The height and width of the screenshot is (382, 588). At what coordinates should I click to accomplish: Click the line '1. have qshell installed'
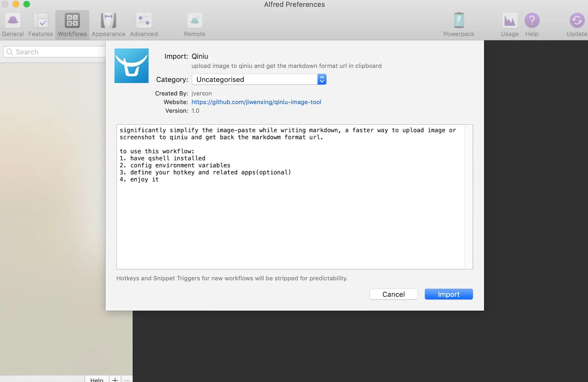click(163, 158)
